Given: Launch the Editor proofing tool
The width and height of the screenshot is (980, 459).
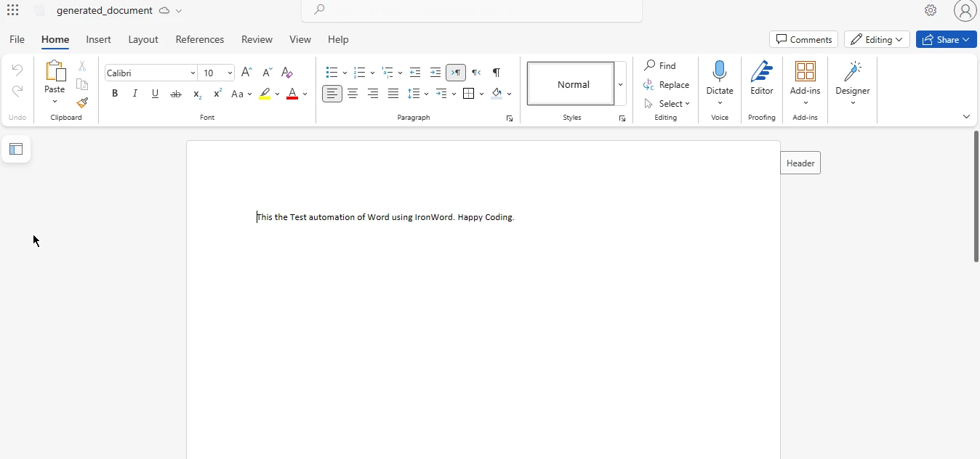Looking at the screenshot, I should pos(761,78).
